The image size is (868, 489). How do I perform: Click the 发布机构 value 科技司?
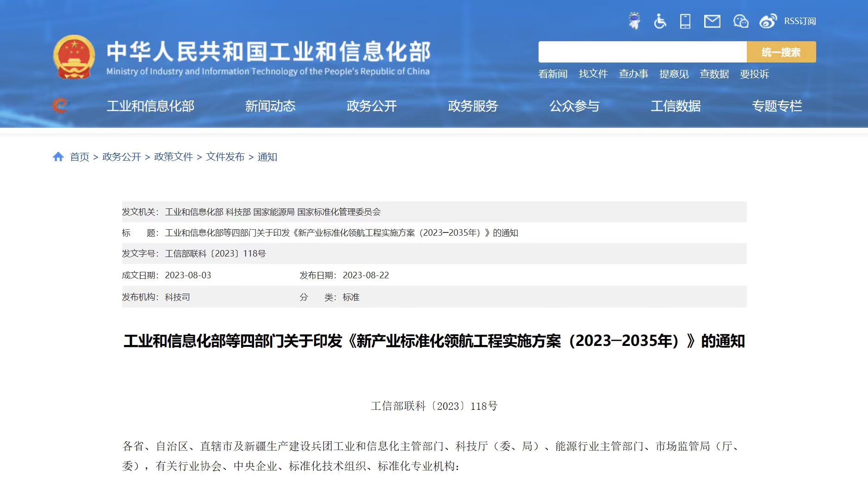(x=178, y=297)
